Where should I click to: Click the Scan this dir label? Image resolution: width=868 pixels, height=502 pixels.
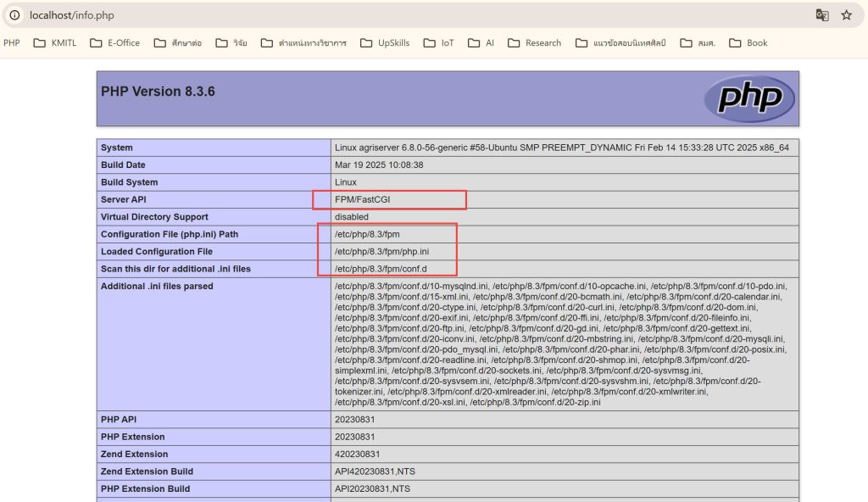pos(175,269)
